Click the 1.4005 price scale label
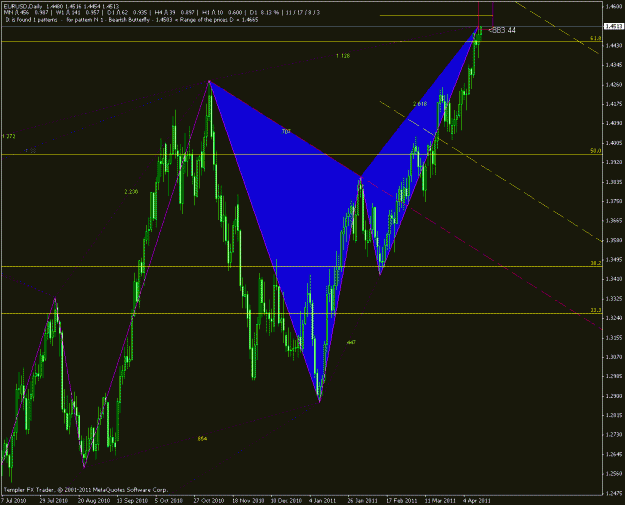This screenshot has width=625, height=505. tap(614, 143)
